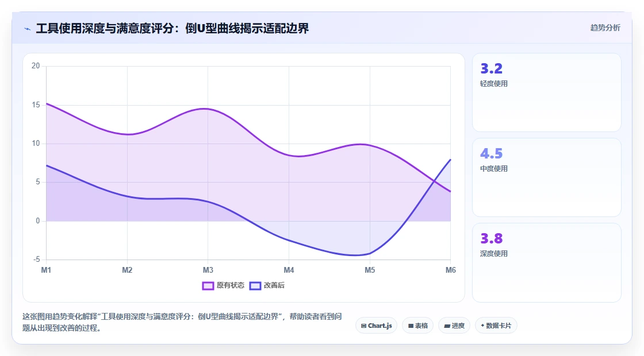644x356 pixels.
Task: Select the 进度 tag
Action: [x=454, y=326]
